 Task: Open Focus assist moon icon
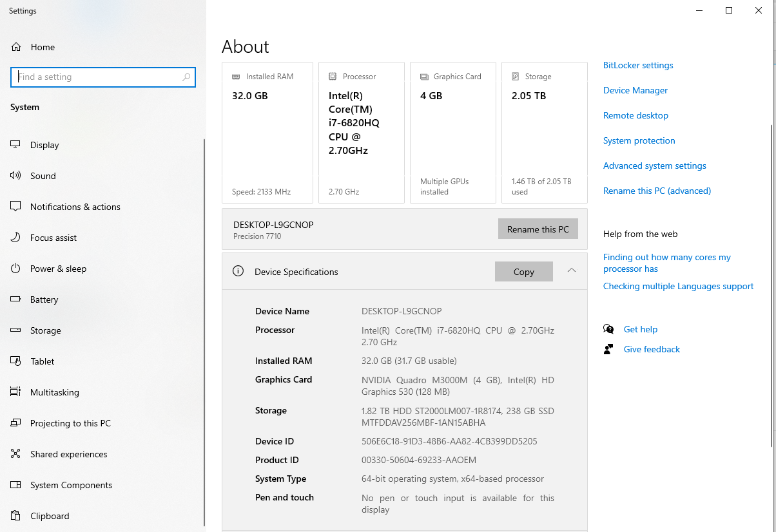pos(16,238)
